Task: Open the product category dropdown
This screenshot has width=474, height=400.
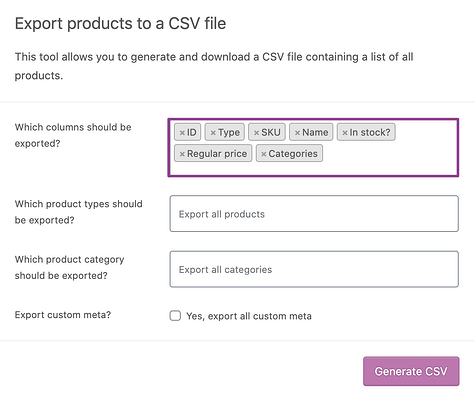Action: coord(314,269)
